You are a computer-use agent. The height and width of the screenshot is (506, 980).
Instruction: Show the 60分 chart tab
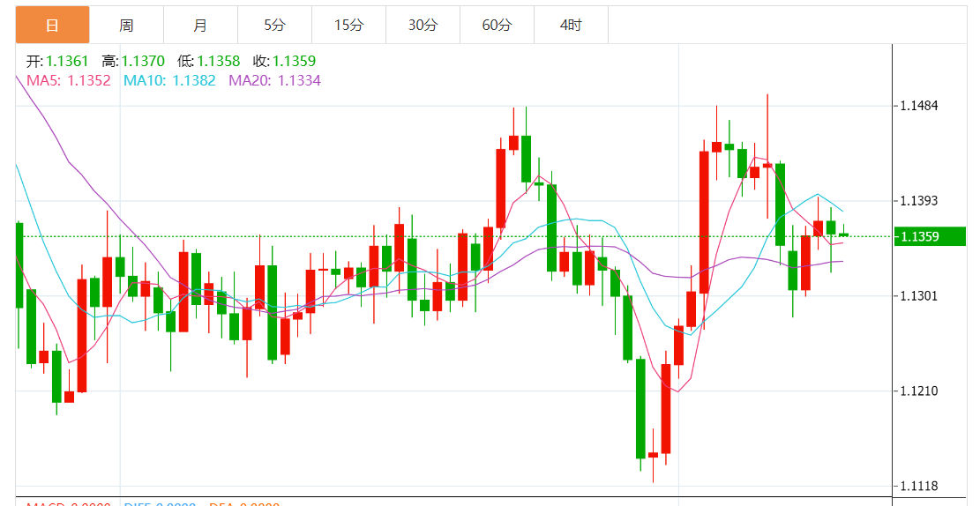coord(497,26)
